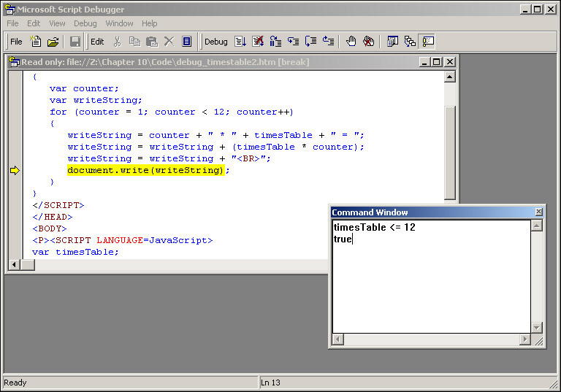The height and width of the screenshot is (392, 561).
Task: Open the View menu
Action: pyautogui.click(x=57, y=23)
